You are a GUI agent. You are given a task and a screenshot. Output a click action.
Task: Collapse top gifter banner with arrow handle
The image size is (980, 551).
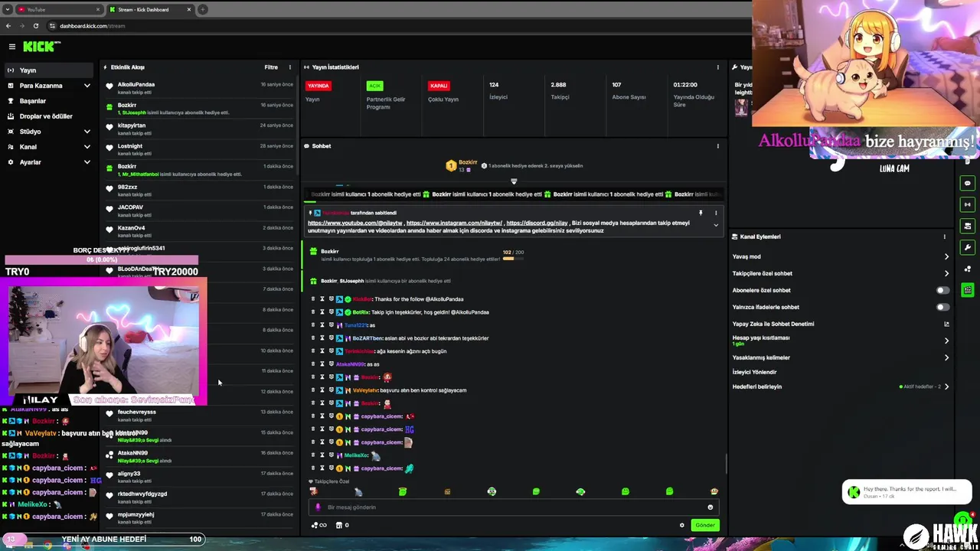tap(514, 181)
